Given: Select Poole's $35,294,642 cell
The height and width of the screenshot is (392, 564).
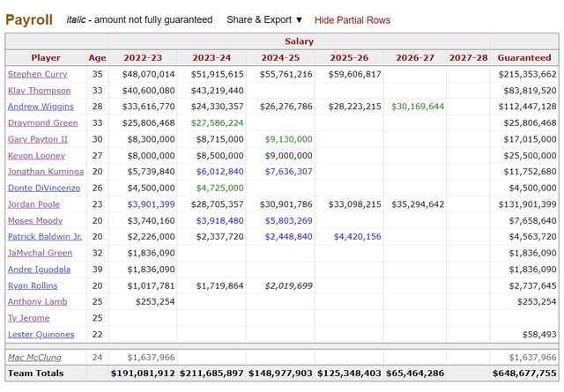Looking at the screenshot, I should pos(415,204).
